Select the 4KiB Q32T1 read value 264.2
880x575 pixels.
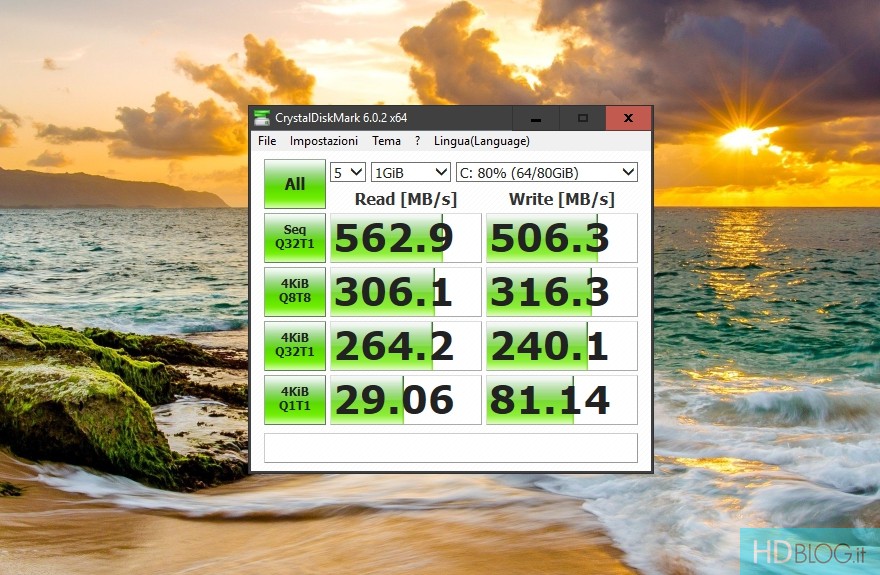pyautogui.click(x=406, y=345)
